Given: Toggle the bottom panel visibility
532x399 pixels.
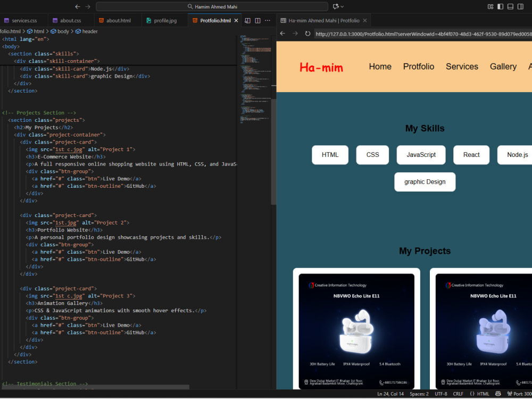Looking at the screenshot, I should pos(510,6).
